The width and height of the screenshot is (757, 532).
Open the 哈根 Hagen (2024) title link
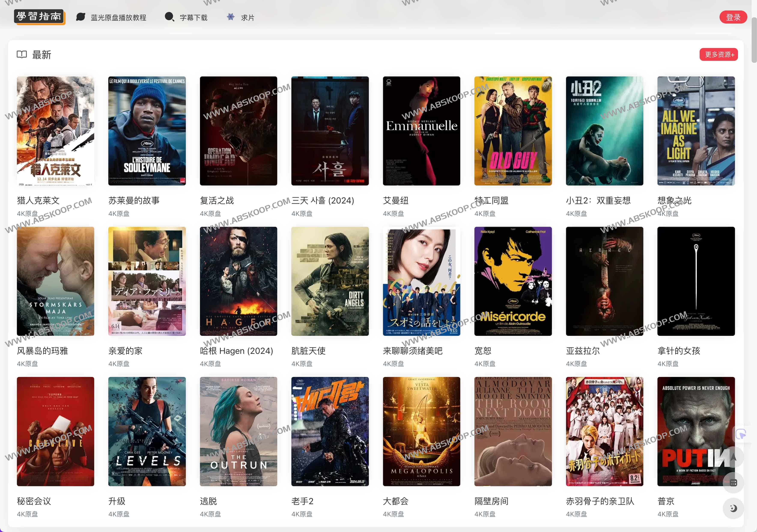click(236, 351)
